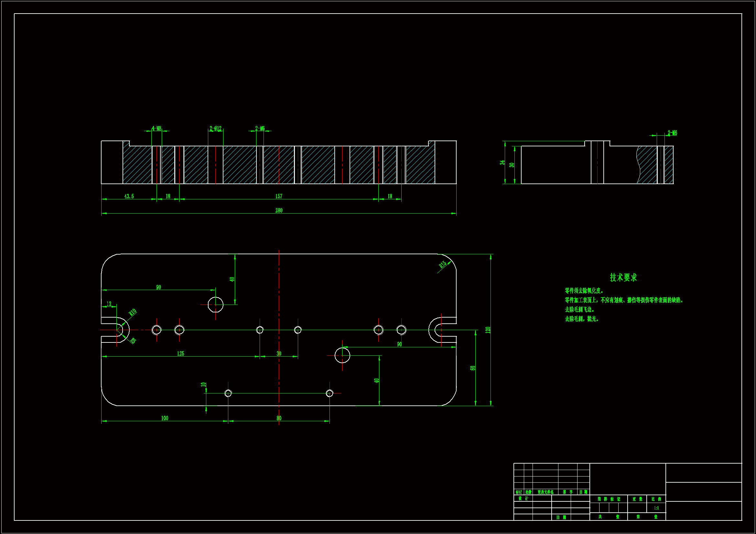This screenshot has width=756, height=534.
Task: Select the 去除毛刺飞边 requirement line
Action: [x=579, y=309]
